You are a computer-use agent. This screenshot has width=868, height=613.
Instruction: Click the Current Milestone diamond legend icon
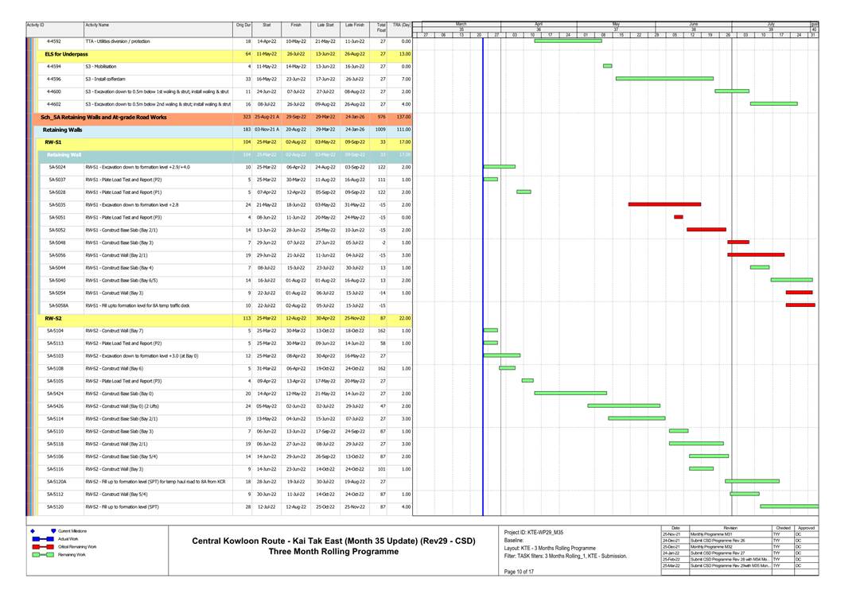32,530
